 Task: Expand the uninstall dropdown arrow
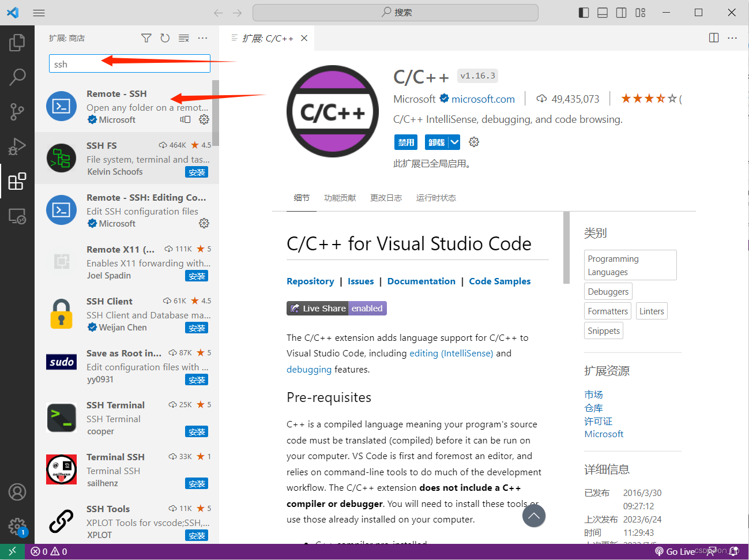[x=454, y=142]
